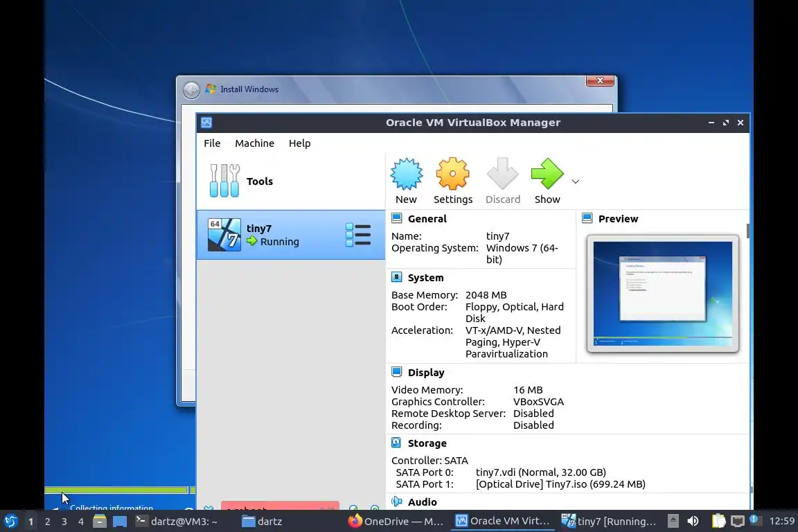Open the file manager launcher icon
798x532 pixels.
click(x=100, y=522)
